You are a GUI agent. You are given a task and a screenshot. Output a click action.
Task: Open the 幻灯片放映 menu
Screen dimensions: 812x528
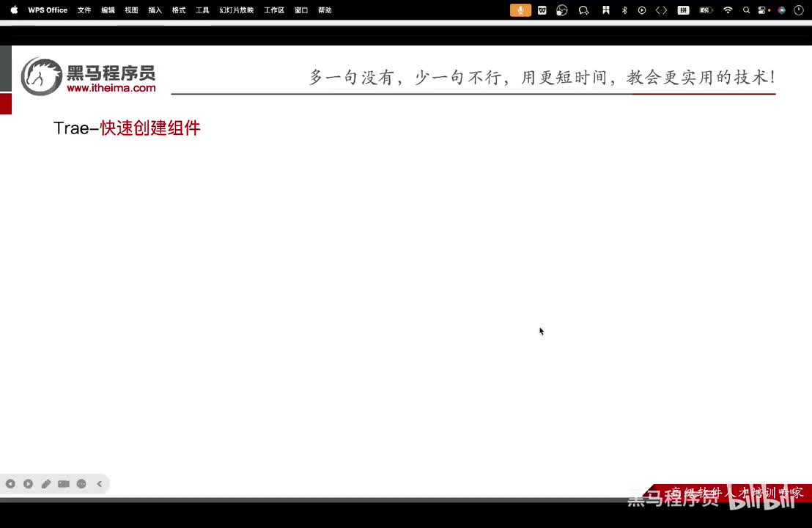click(x=237, y=10)
